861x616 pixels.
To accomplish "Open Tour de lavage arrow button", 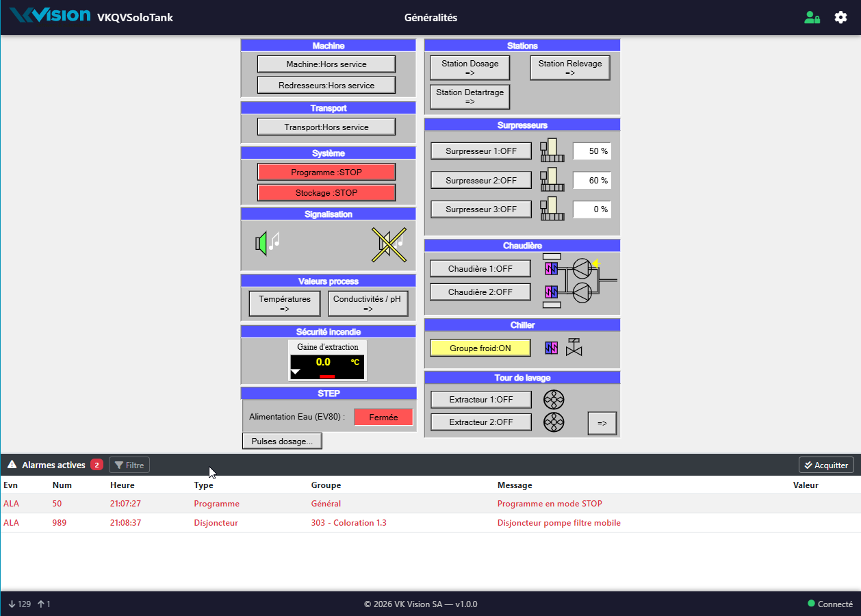I will [x=602, y=423].
